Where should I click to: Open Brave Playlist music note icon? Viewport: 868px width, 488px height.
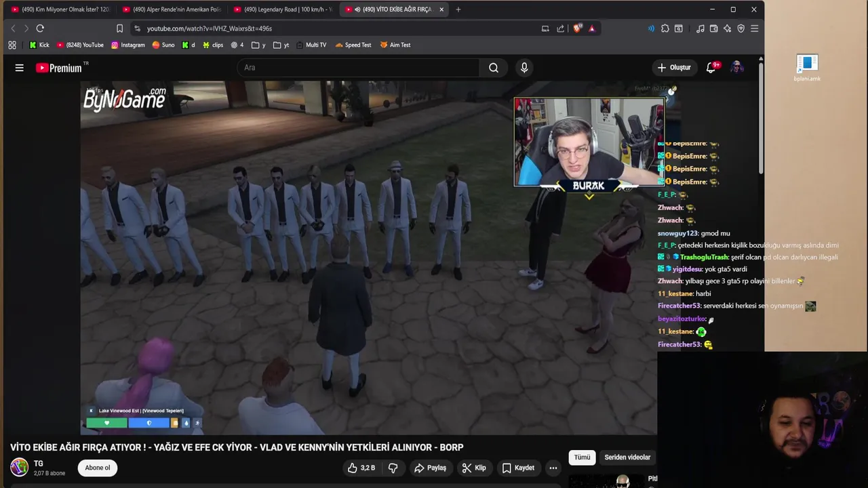[701, 28]
